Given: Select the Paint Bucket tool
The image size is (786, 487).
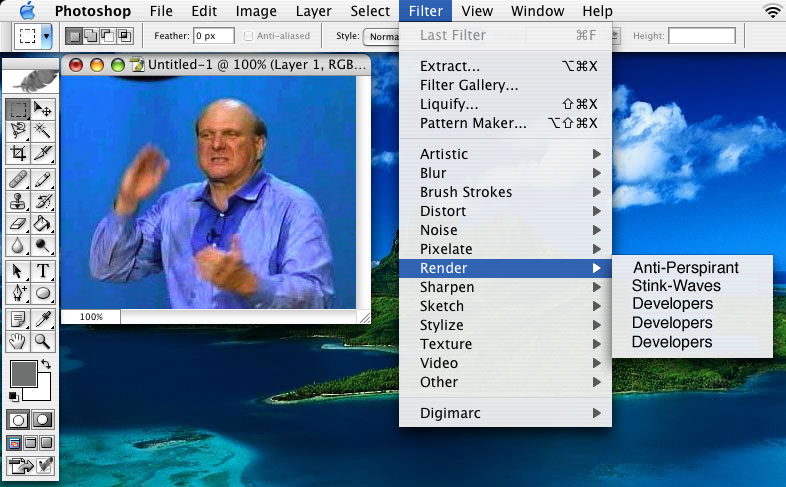Looking at the screenshot, I should click(x=43, y=223).
